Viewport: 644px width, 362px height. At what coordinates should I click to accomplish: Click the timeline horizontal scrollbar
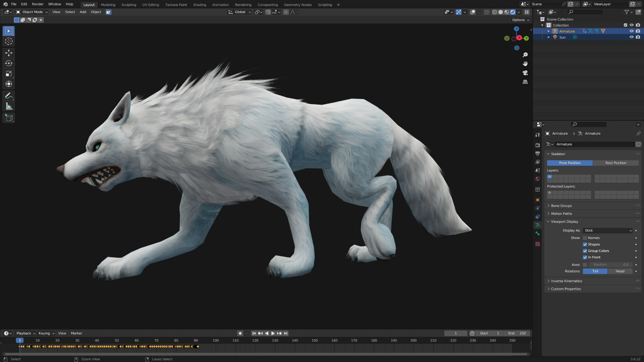(266, 354)
